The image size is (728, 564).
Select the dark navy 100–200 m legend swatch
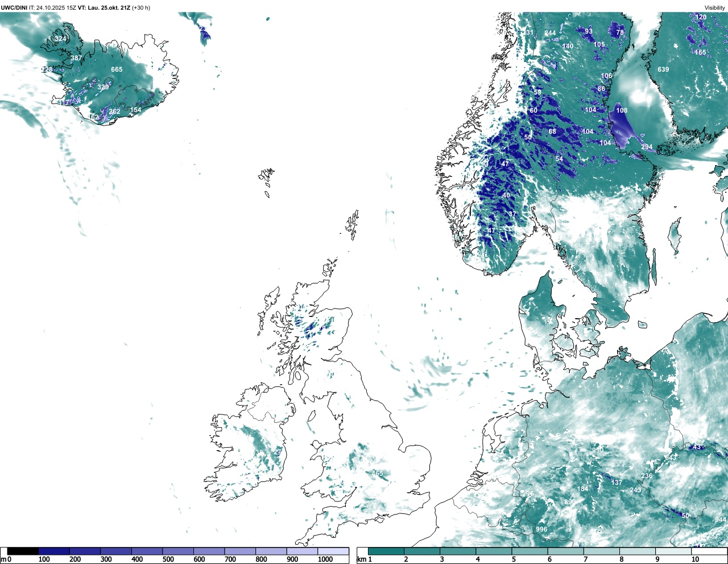point(54,551)
